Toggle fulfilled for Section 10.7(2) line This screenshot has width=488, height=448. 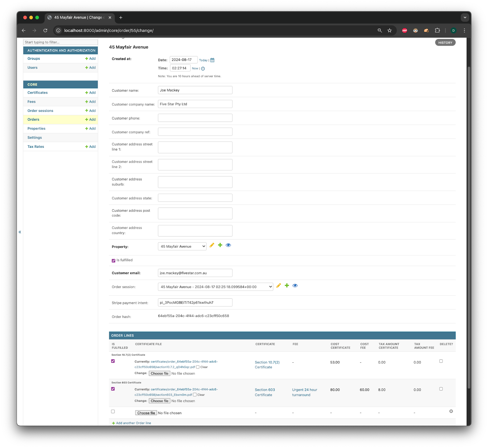113,361
